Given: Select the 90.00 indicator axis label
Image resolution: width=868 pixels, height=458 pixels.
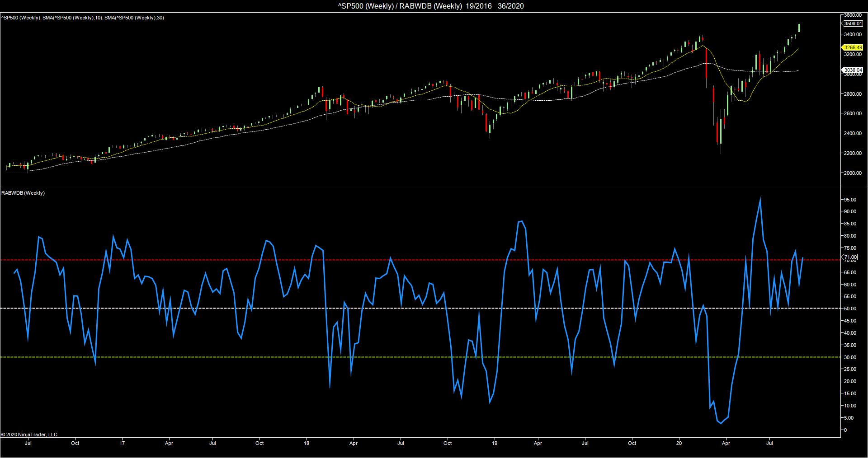Looking at the screenshot, I should (x=850, y=211).
